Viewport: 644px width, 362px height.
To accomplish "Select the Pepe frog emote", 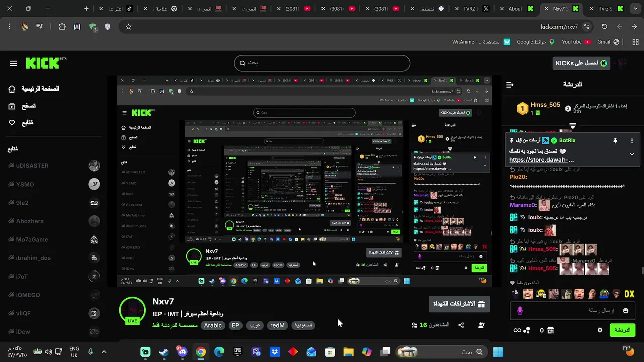I will 604,294.
